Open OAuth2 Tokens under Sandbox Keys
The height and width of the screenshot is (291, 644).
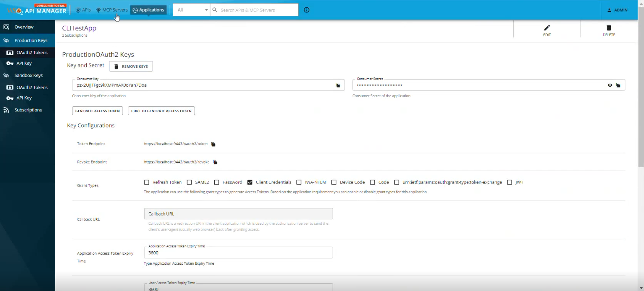(x=27, y=87)
